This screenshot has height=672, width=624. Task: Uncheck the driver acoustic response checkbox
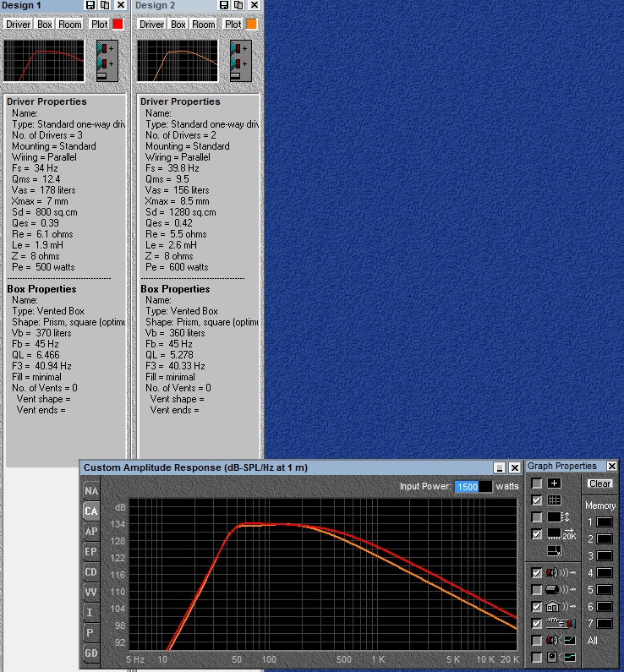pyautogui.click(x=537, y=572)
